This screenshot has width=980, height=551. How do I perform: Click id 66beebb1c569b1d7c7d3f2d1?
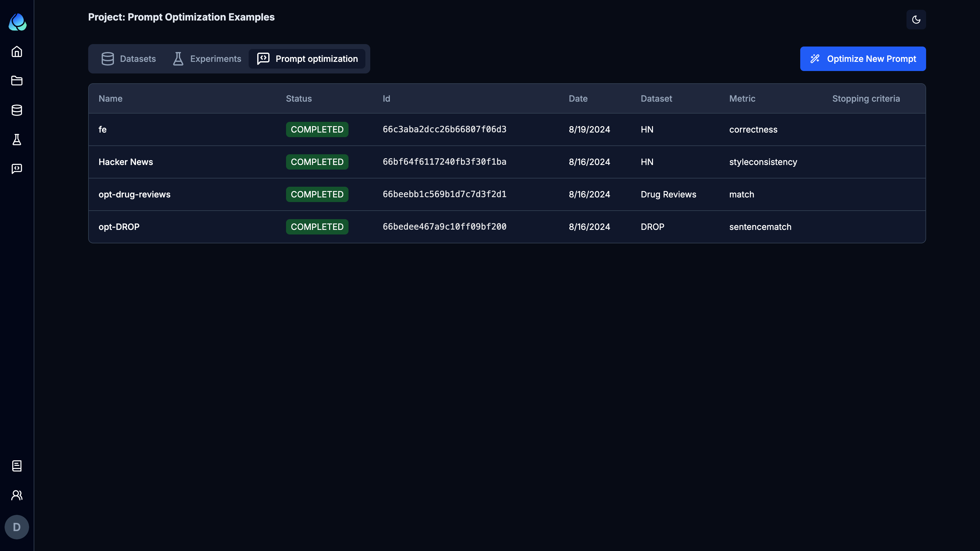[x=444, y=194]
